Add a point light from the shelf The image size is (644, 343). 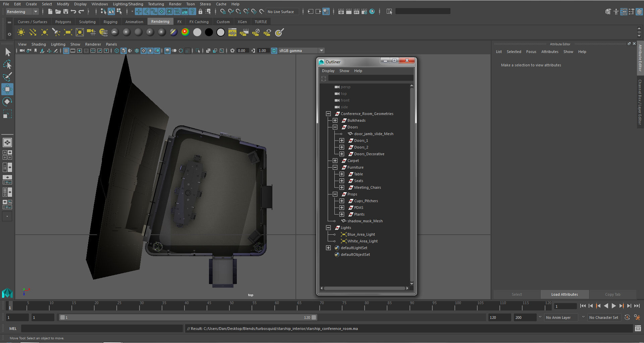click(44, 33)
